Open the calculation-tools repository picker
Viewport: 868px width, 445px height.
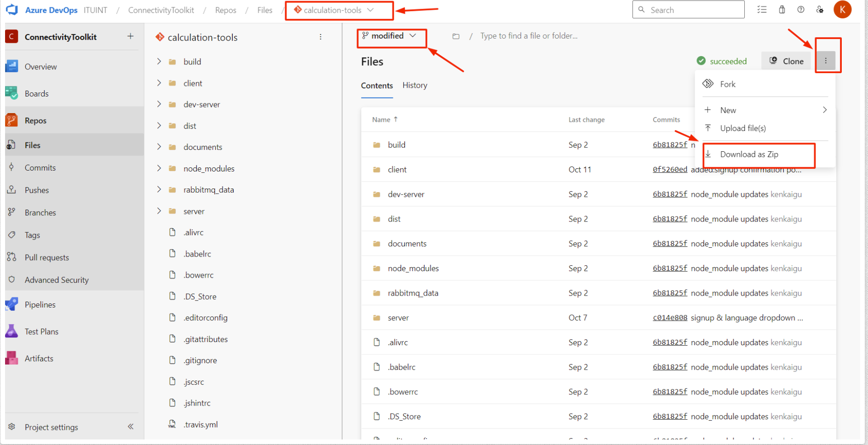[x=339, y=10]
